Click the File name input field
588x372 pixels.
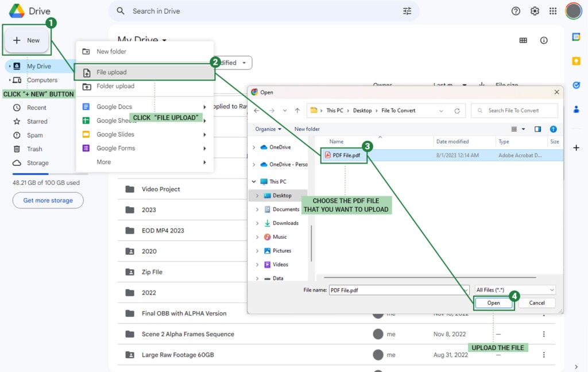[x=399, y=290]
